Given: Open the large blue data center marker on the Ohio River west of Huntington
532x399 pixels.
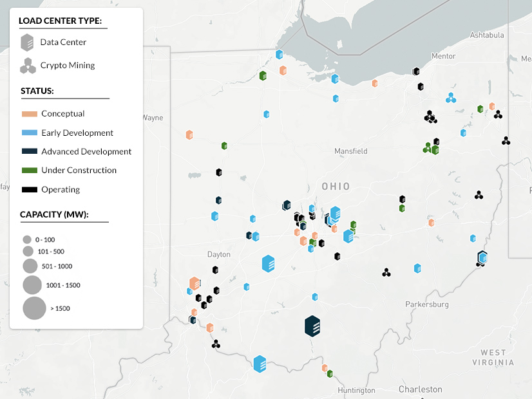Looking at the screenshot, I should 260,364.
